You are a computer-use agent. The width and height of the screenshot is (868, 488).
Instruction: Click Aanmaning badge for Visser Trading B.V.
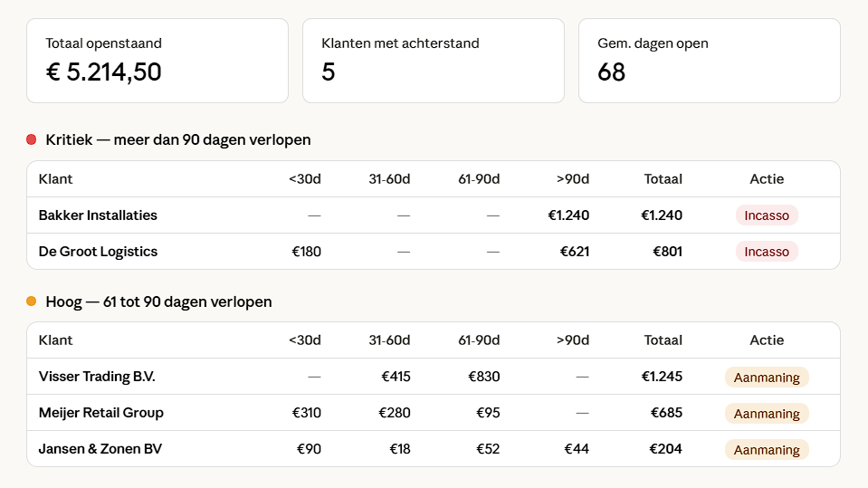767,378
